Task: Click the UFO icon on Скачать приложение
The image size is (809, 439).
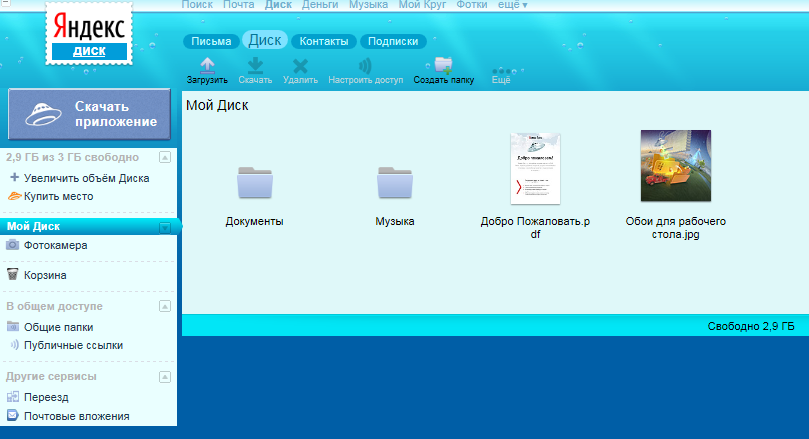Action: (43, 113)
